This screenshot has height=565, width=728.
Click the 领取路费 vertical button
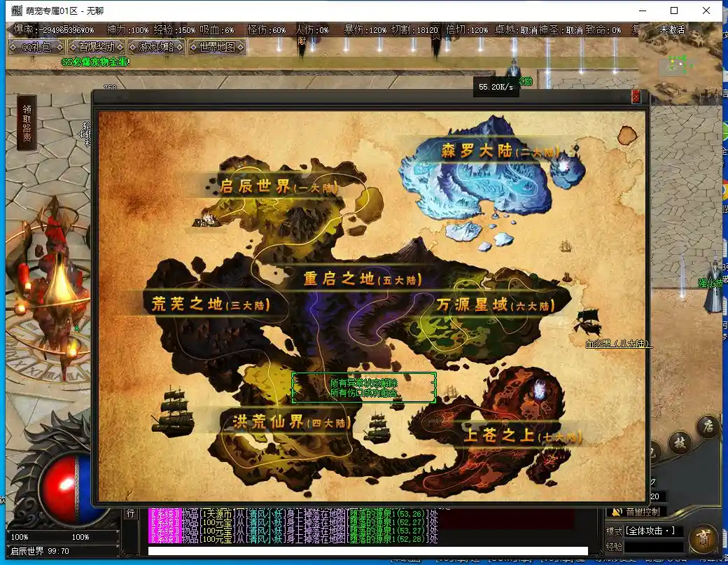coord(27,123)
